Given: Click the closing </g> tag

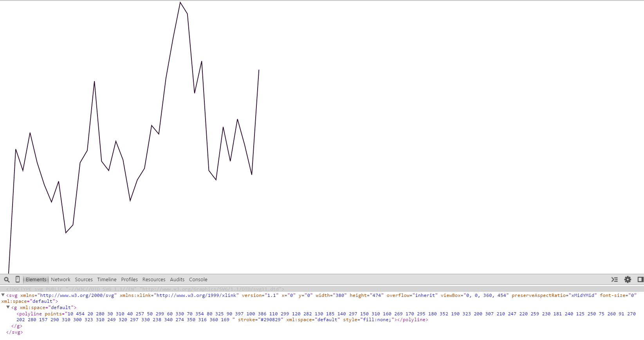Looking at the screenshot, I should tap(17, 326).
